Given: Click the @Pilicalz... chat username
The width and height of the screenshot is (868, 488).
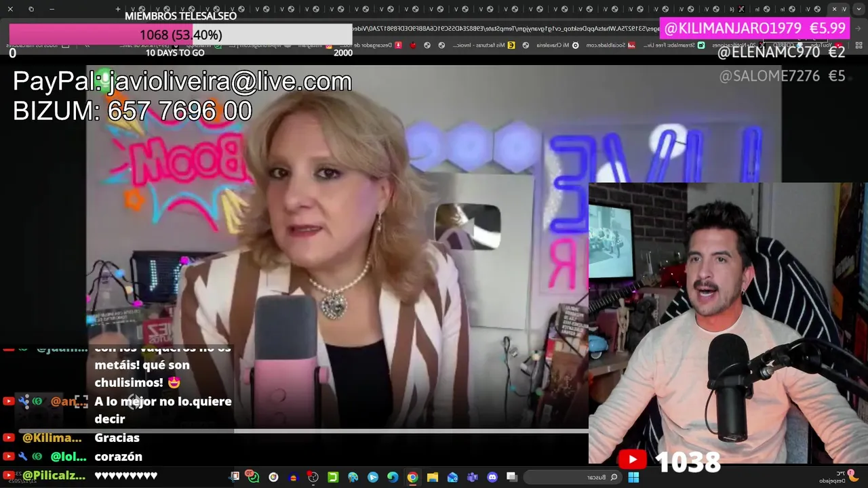Looking at the screenshot, I should [54, 476].
